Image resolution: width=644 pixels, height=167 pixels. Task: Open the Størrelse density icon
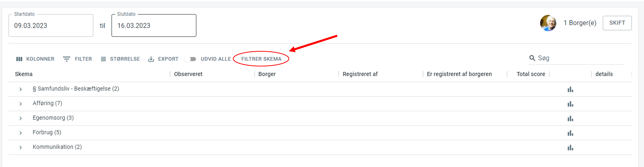pos(103,59)
